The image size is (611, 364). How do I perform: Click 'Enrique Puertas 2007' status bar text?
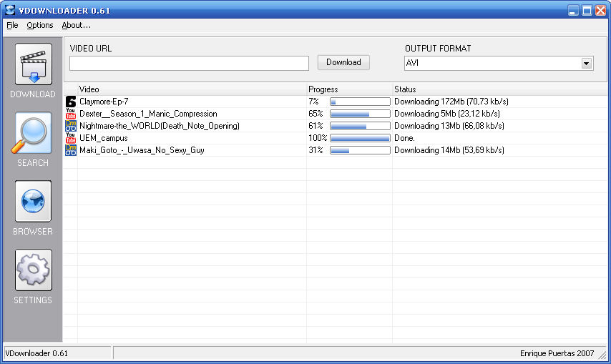(x=557, y=353)
